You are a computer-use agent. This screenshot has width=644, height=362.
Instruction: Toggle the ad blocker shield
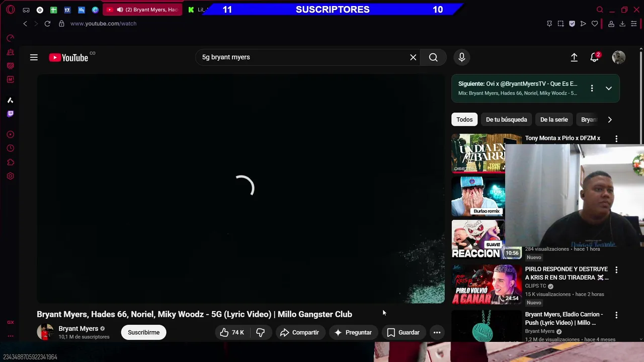[572, 24]
